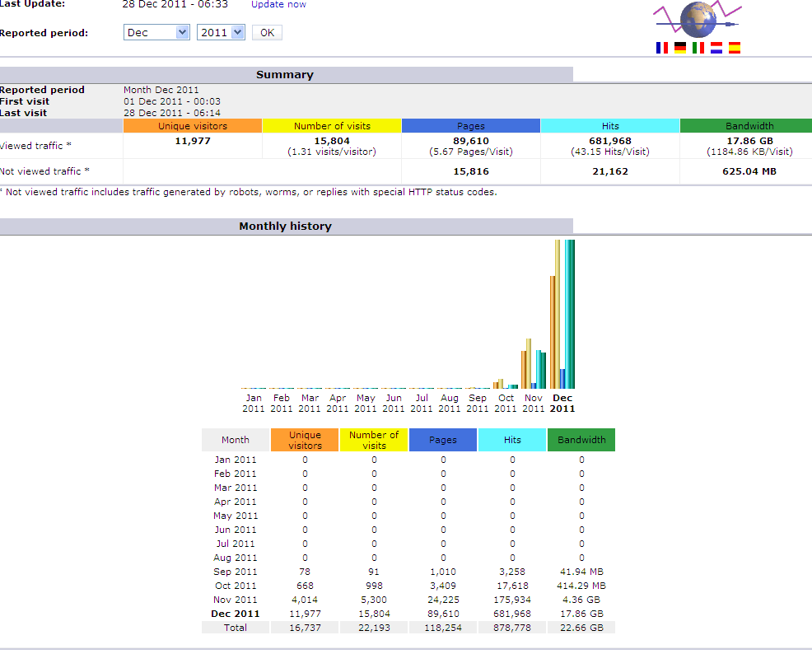Viewport: 812px width, 654px height.
Task: Click the Hits summary header
Action: coord(610,126)
